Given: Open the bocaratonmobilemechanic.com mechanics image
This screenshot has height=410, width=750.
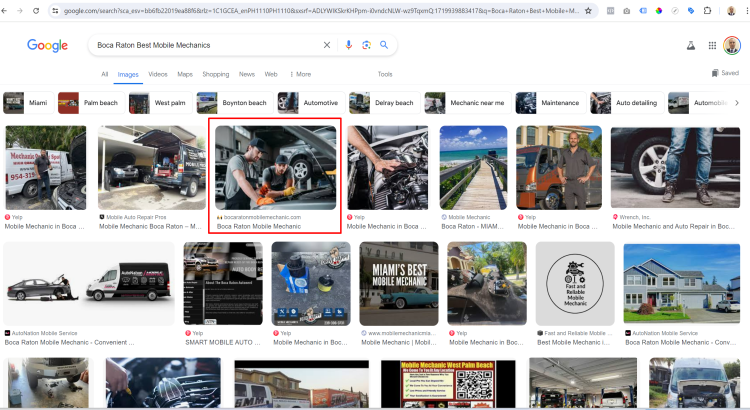Looking at the screenshot, I should pos(276,167).
